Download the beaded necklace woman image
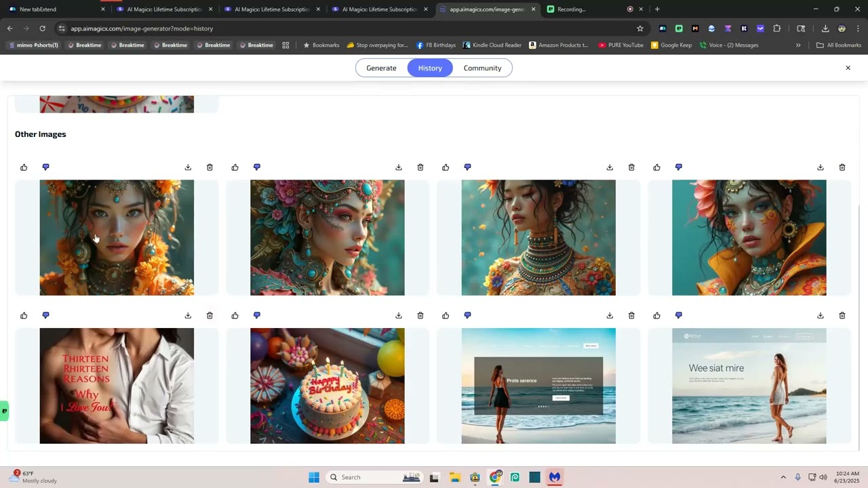868x488 pixels. point(610,167)
